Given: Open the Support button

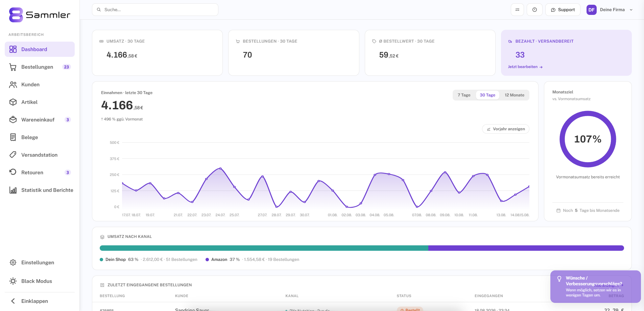Looking at the screenshot, I should (x=563, y=10).
